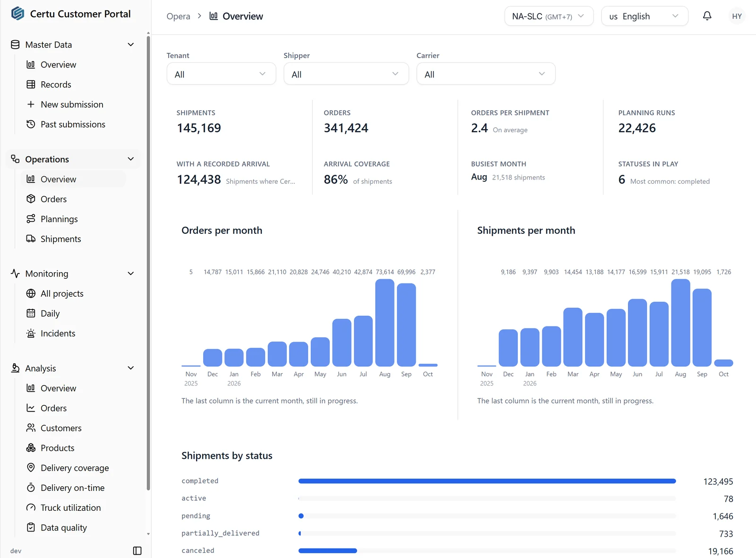Open the HY user avatar menu
Screen dimensions: 756x558
(x=737, y=16)
